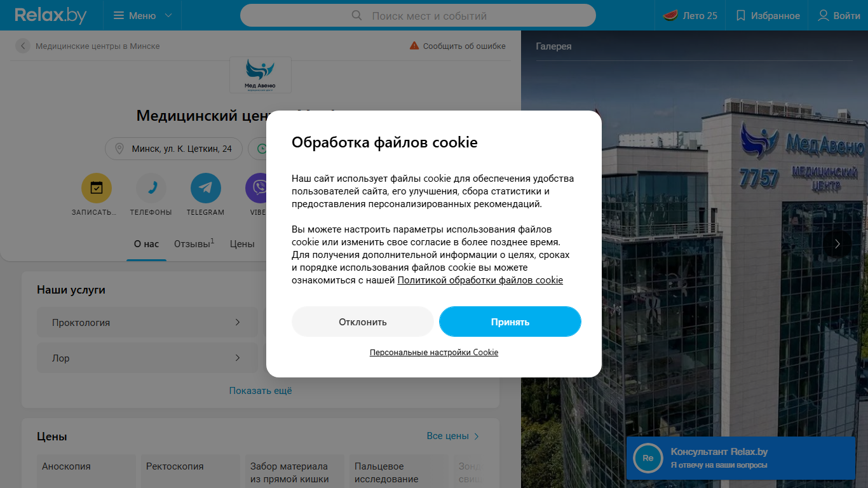868x488 pixels.
Task: Open Политикой обработки файлов cookie link
Action: pyautogui.click(x=480, y=280)
